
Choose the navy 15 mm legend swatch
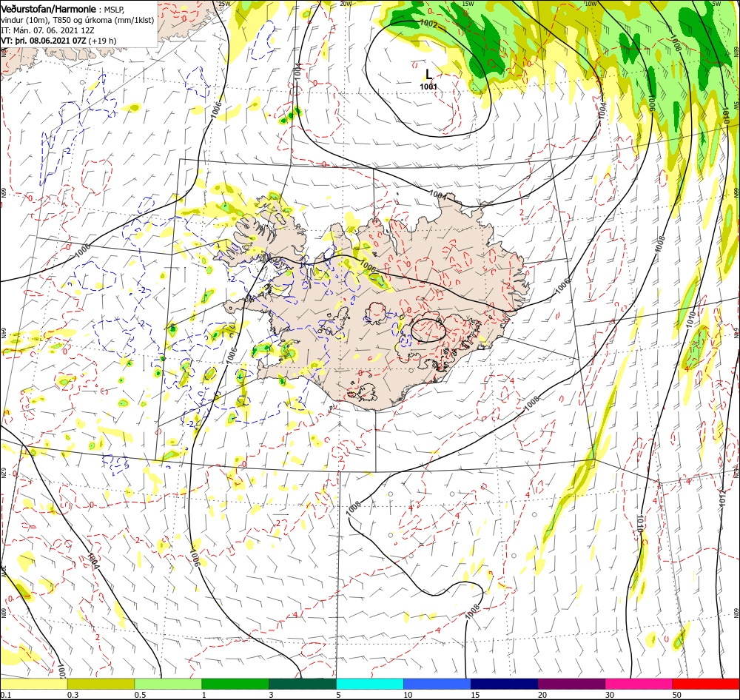tap(504, 684)
